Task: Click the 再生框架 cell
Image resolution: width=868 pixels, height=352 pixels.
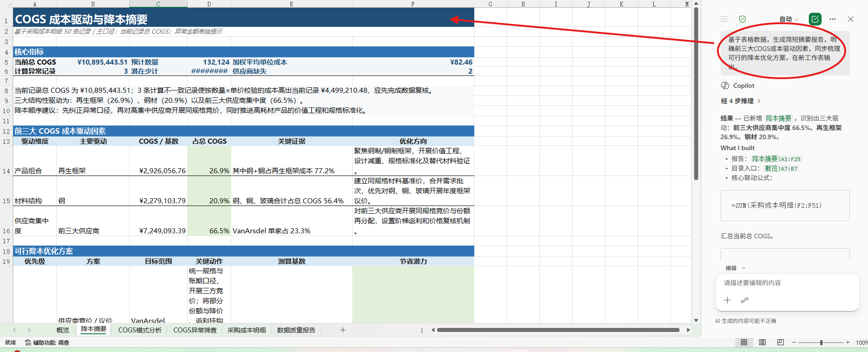Action: click(93, 161)
